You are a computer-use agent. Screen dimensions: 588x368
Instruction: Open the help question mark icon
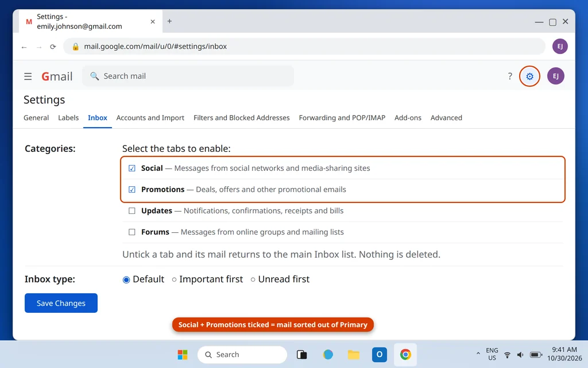click(x=510, y=76)
